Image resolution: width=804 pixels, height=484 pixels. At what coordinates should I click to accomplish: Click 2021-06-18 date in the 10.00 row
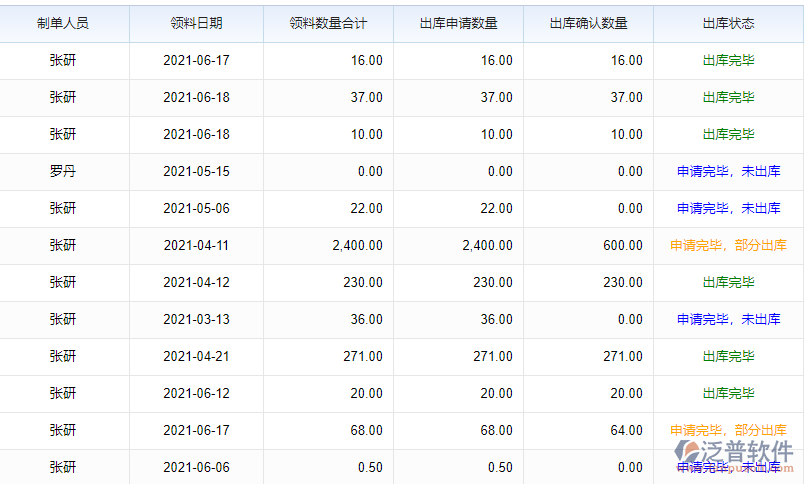point(196,134)
